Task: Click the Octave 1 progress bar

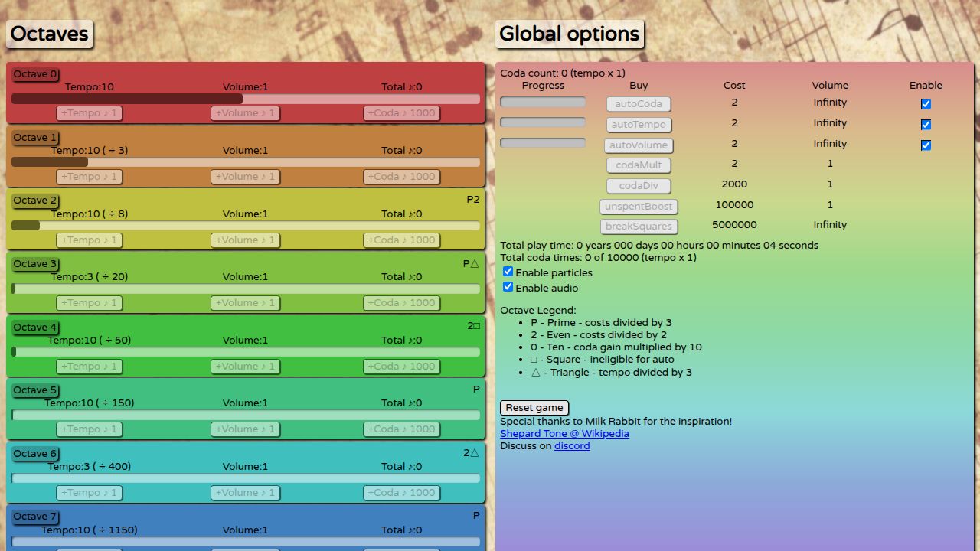Action: (246, 162)
